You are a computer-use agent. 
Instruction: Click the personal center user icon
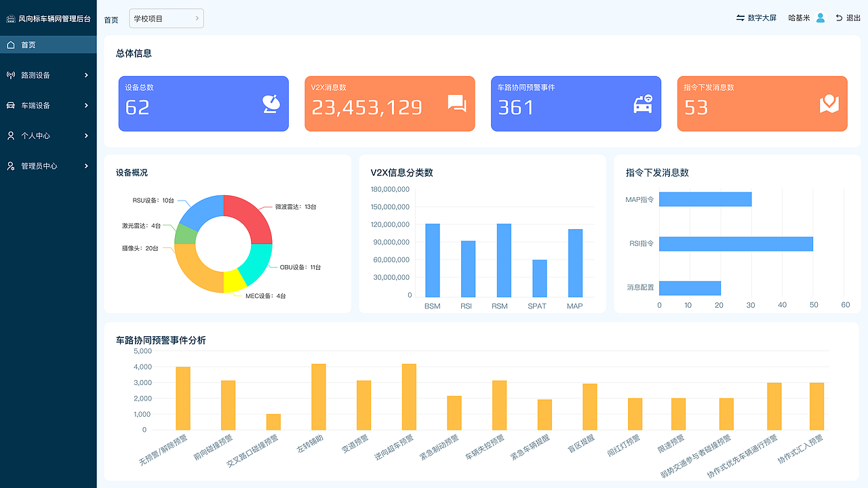tap(11, 136)
